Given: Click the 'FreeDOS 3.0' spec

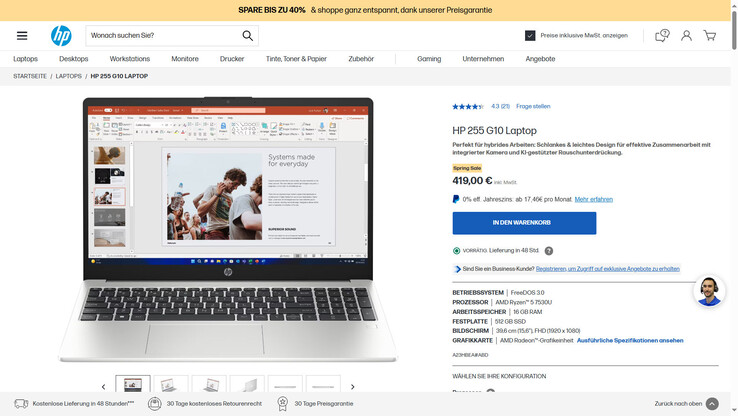Looking at the screenshot, I should (x=527, y=293).
